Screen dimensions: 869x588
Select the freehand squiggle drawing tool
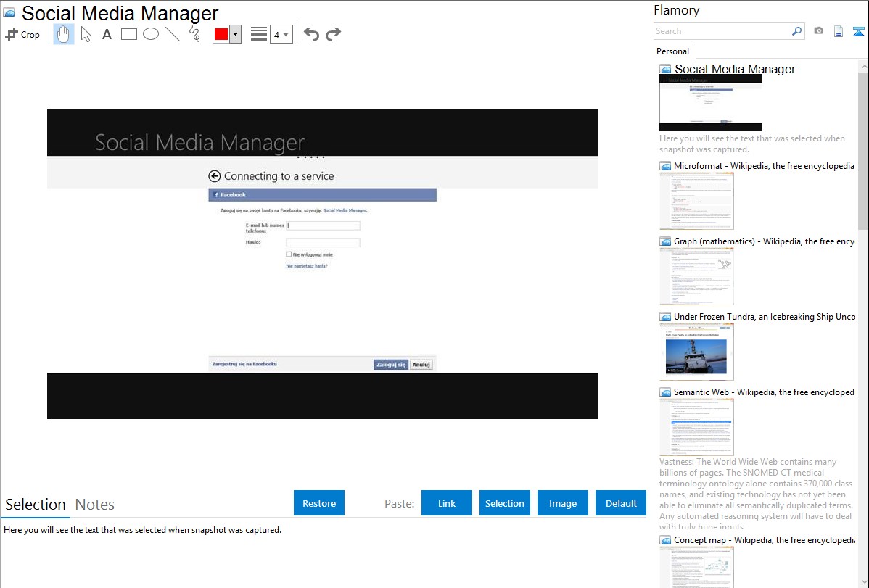point(194,34)
